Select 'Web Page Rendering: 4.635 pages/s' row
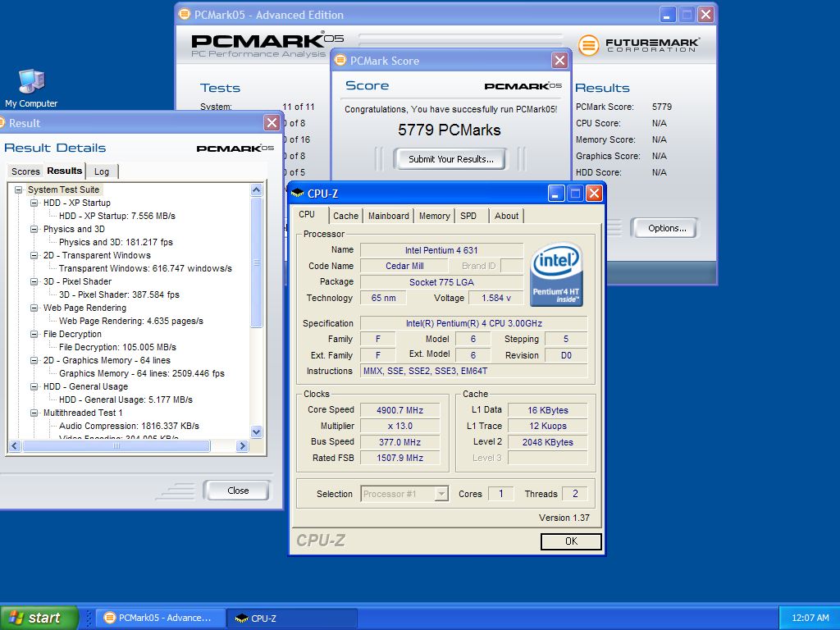This screenshot has width=840, height=630. pos(130,321)
